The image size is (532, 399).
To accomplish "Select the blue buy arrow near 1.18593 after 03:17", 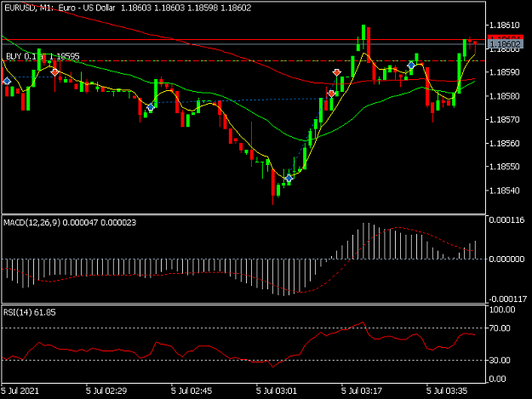I will 411,66.
